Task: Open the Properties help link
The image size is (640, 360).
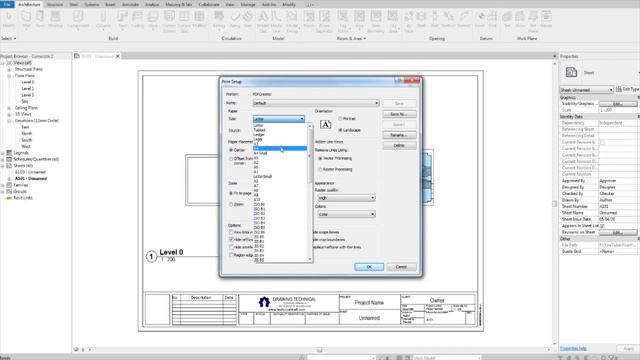Action: coord(573,349)
